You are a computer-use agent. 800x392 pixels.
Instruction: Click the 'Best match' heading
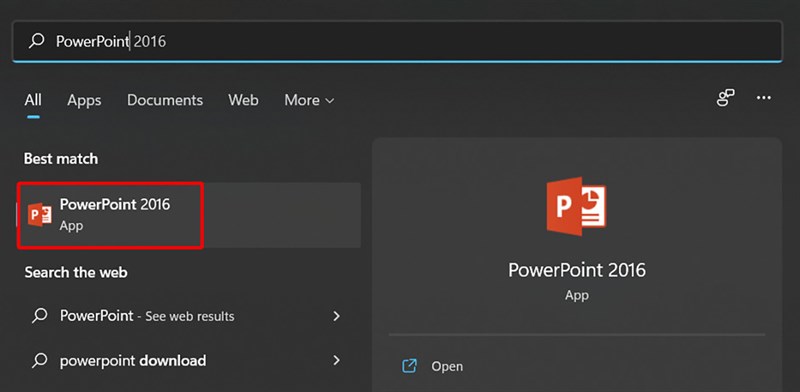click(61, 159)
